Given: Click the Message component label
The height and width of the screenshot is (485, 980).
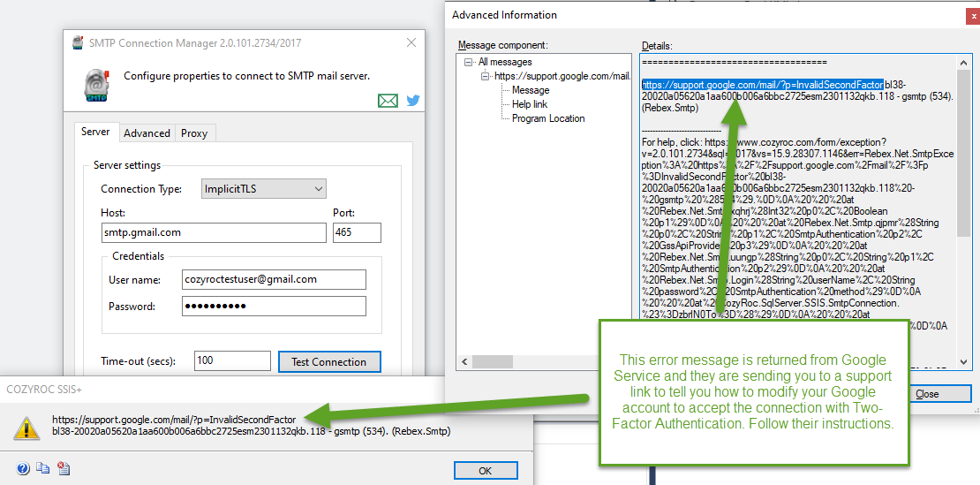Looking at the screenshot, I should coord(502,45).
